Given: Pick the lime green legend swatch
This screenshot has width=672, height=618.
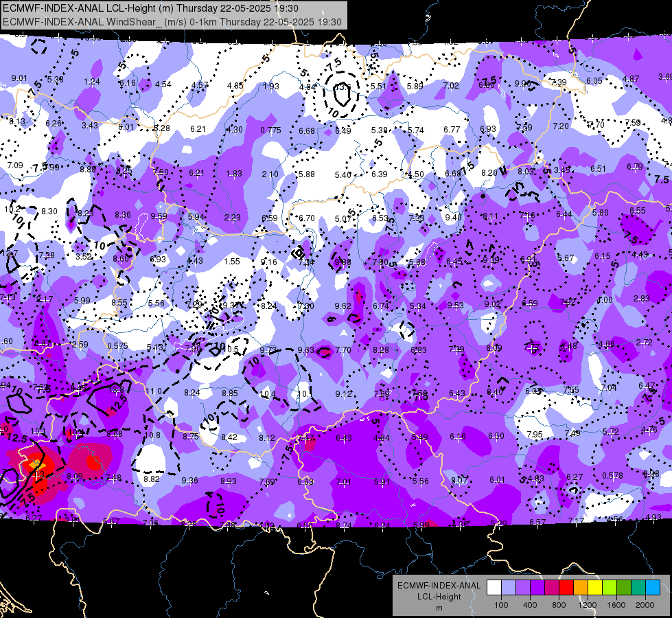Looking at the screenshot, I should pos(610,588).
